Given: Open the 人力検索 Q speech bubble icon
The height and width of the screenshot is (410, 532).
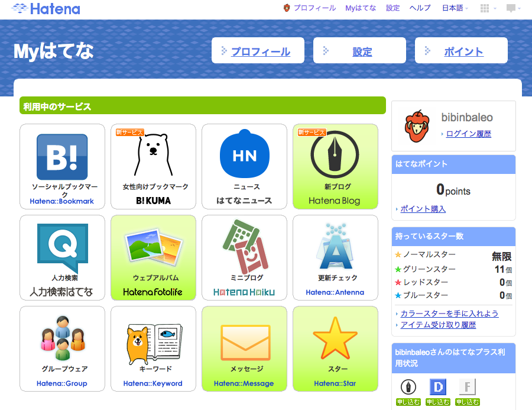Looking at the screenshot, I should (63, 248).
